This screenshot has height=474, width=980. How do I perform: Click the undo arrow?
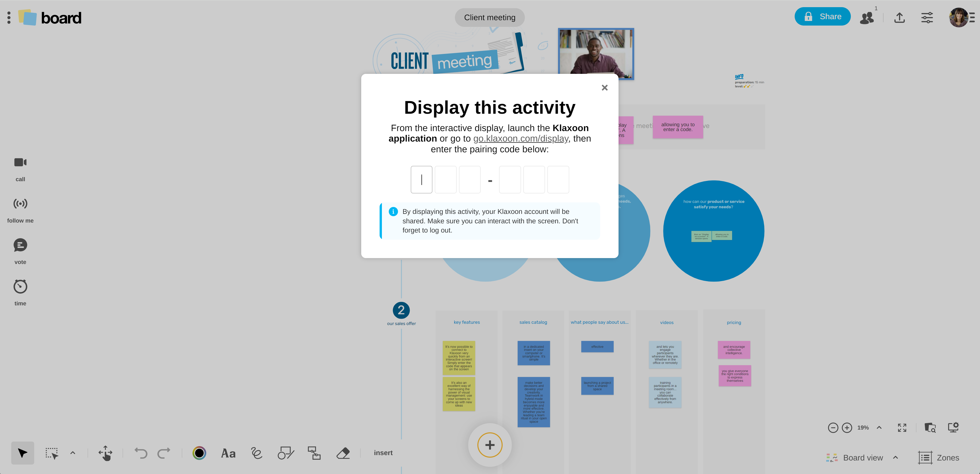141,453
